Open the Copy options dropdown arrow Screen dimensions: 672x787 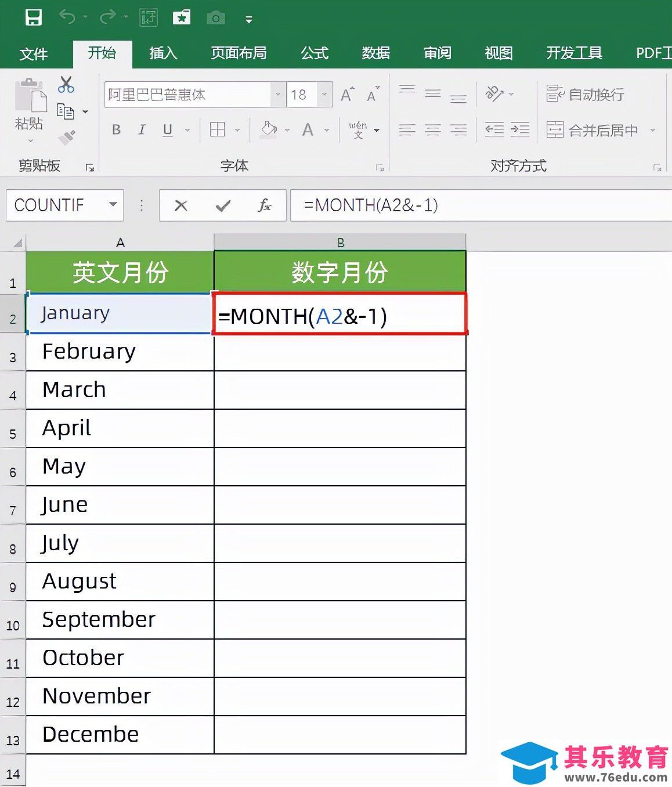[85, 111]
